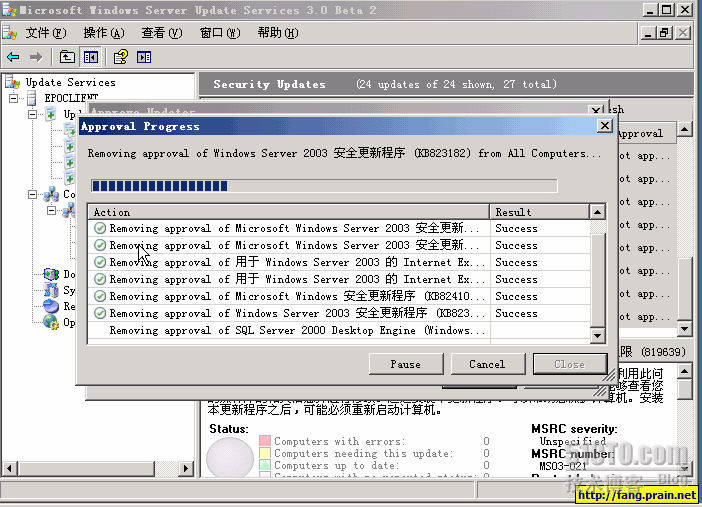Select the Options tree icon

(x=51, y=322)
